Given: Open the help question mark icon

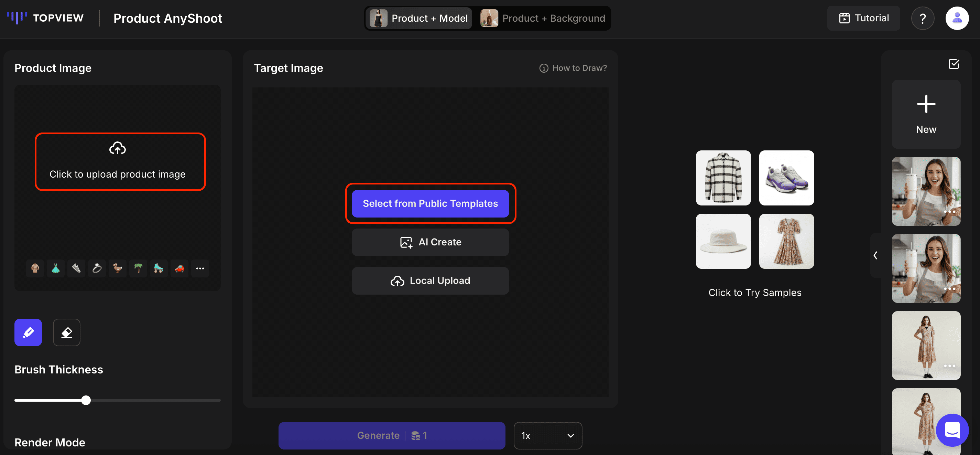Looking at the screenshot, I should 923,18.
